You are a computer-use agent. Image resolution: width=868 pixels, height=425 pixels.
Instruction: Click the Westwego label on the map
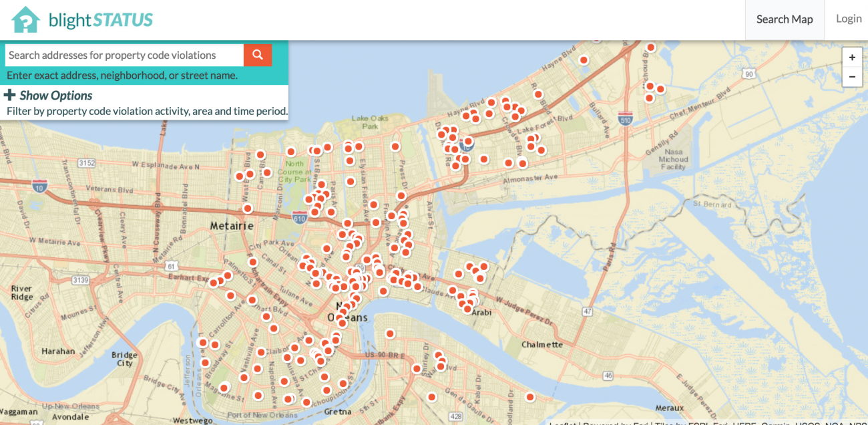tap(192, 421)
